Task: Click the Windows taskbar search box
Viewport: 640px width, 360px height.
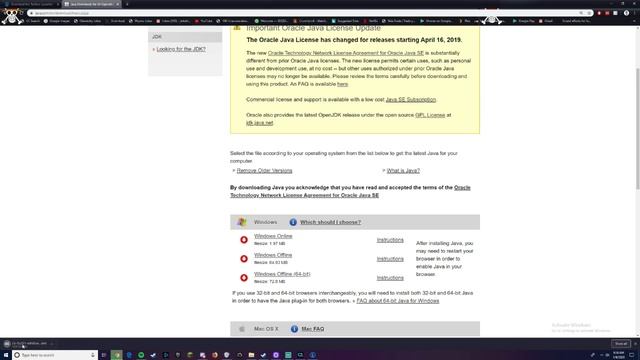Action: click(55, 355)
